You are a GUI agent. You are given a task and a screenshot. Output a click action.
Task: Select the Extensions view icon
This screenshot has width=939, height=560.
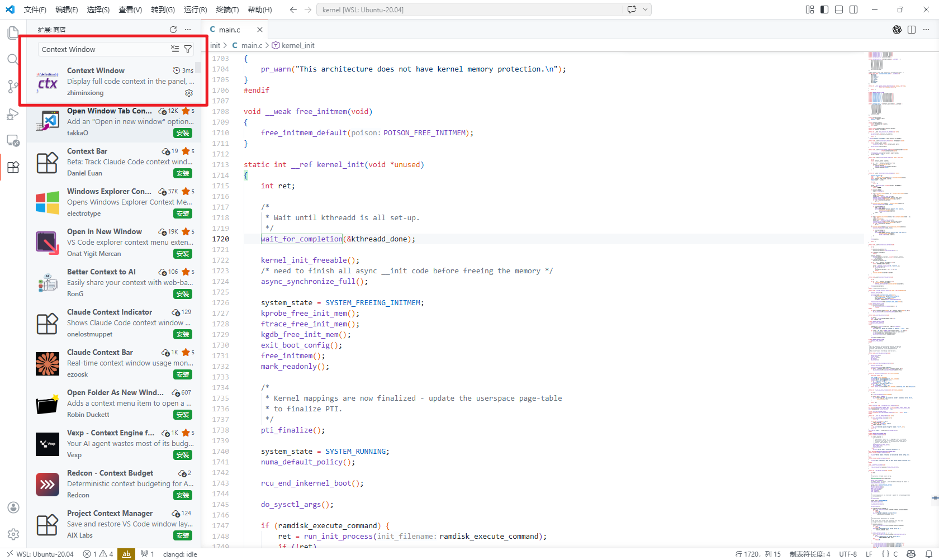coord(13,167)
